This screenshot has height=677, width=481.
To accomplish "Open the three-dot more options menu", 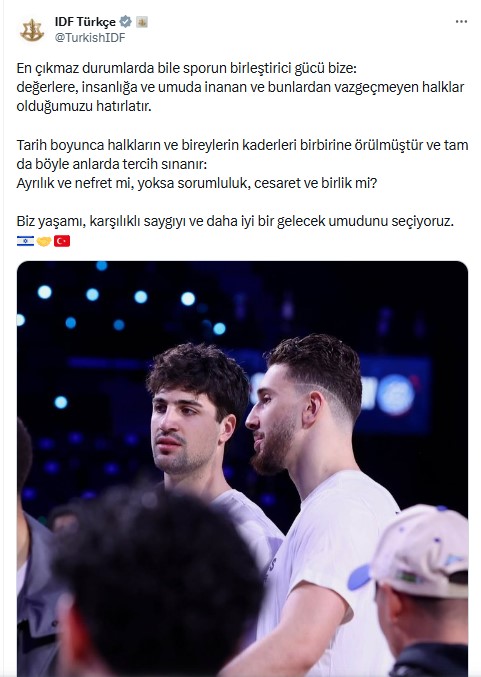I will (461, 22).
